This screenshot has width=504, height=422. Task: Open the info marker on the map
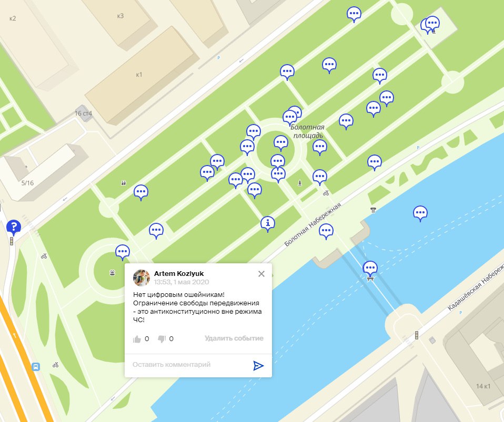(267, 223)
